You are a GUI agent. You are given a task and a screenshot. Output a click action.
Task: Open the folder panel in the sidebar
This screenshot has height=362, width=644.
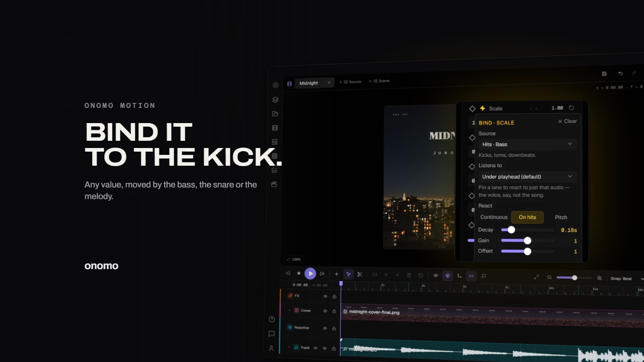point(275,114)
